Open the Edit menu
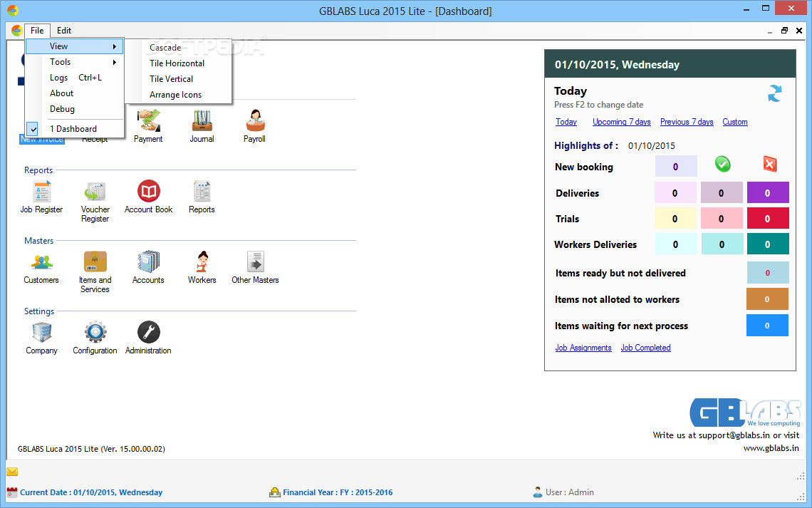 [63, 31]
